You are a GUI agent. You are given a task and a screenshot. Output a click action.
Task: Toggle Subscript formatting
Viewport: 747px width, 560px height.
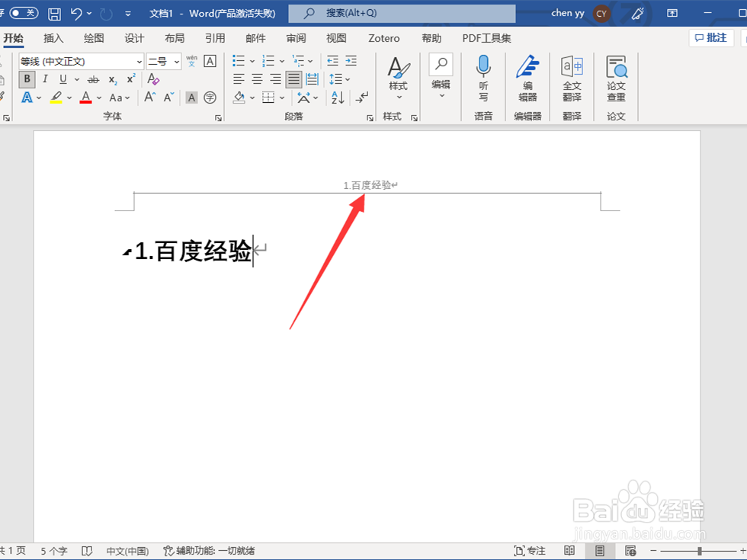113,79
